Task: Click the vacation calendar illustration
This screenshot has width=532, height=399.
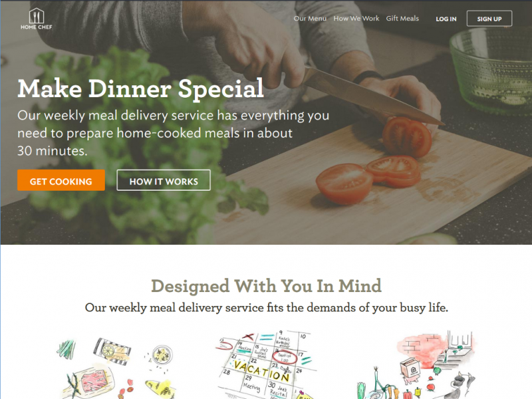Action: point(265,364)
